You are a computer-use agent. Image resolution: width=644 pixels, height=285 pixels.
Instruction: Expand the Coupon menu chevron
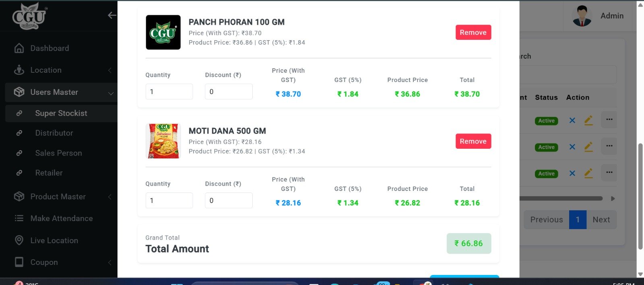[110, 262]
